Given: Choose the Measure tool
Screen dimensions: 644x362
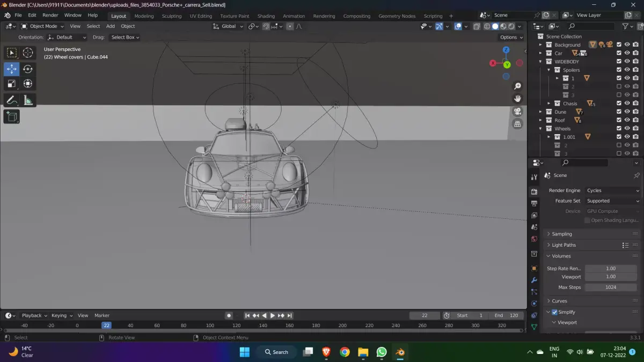Looking at the screenshot, I should click(28, 100).
